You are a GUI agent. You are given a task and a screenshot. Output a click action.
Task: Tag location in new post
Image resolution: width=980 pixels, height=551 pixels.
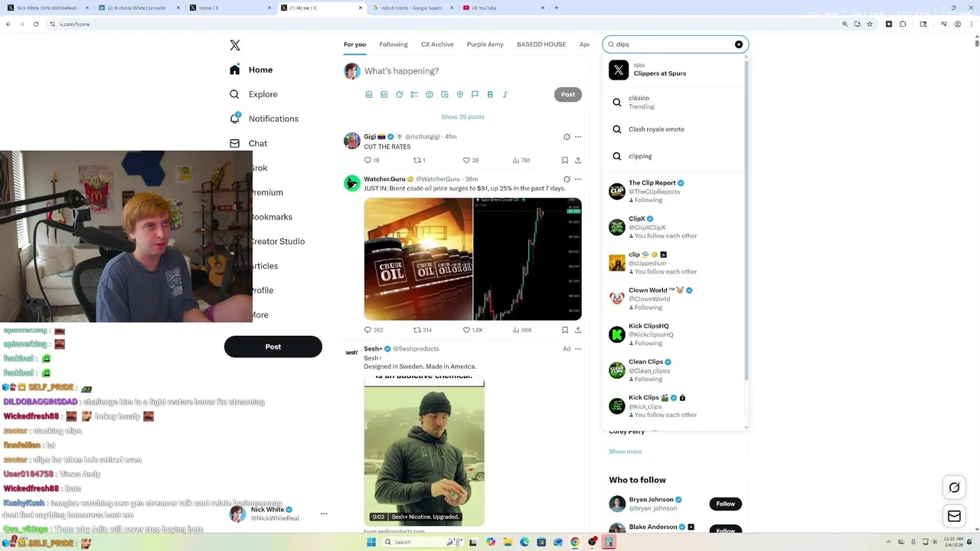pos(460,95)
